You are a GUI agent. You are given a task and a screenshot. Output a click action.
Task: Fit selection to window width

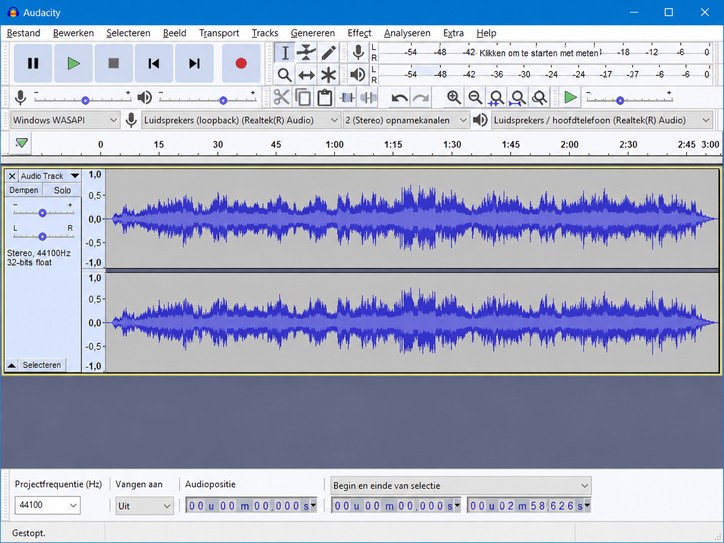(x=497, y=97)
